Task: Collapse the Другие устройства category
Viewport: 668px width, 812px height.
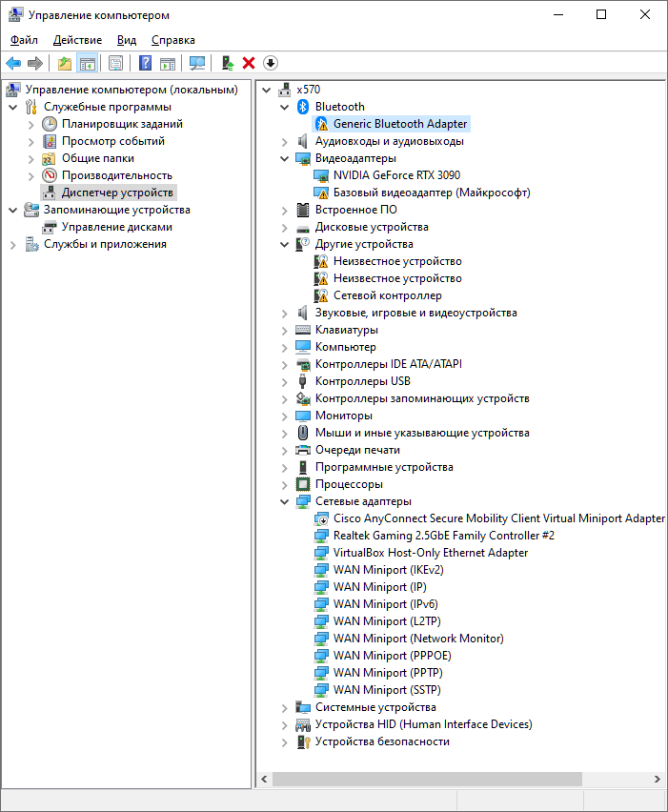Action: coord(284,244)
